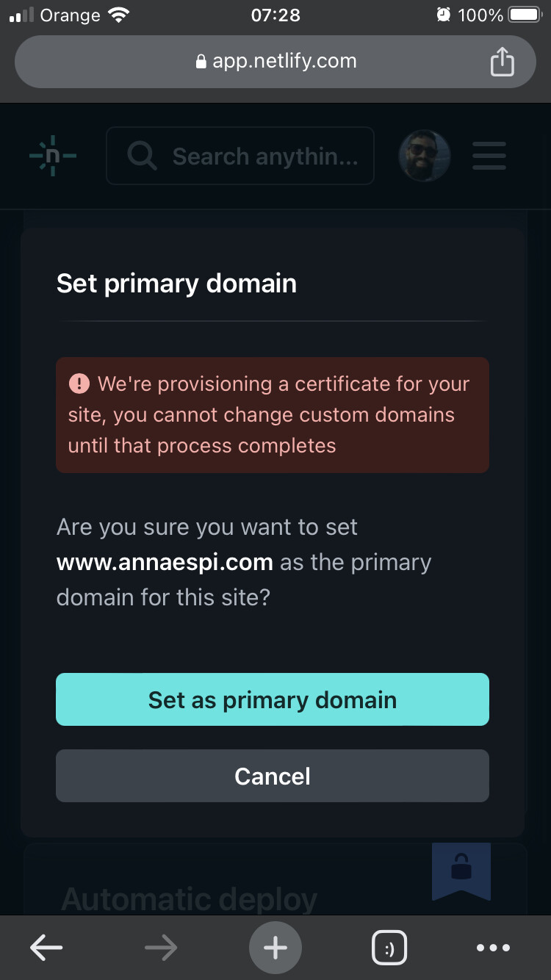This screenshot has height=980, width=551.
Task: Open a new tab with plus button
Action: pos(275,948)
